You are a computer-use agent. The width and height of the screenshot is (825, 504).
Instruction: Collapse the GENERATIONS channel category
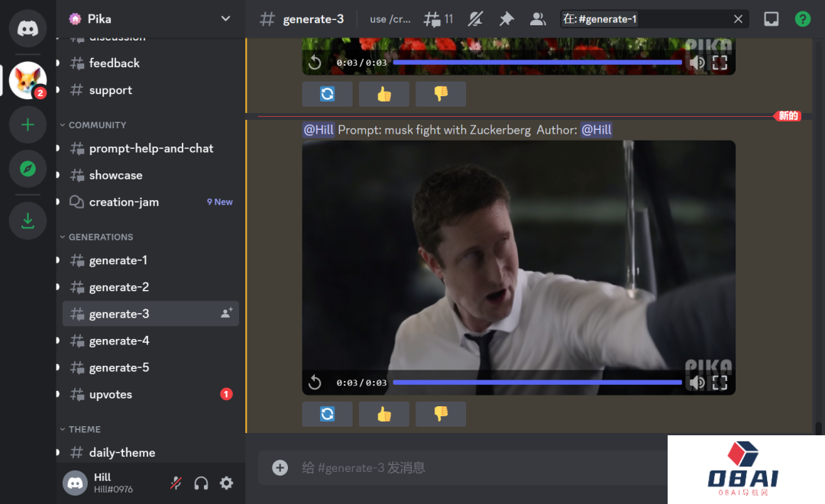[x=101, y=237]
